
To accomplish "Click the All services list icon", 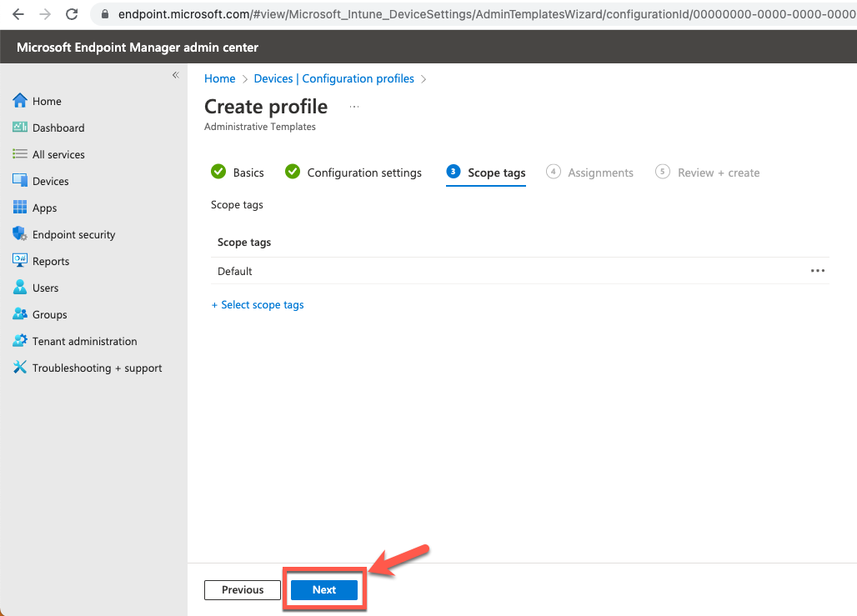I will click(x=20, y=153).
